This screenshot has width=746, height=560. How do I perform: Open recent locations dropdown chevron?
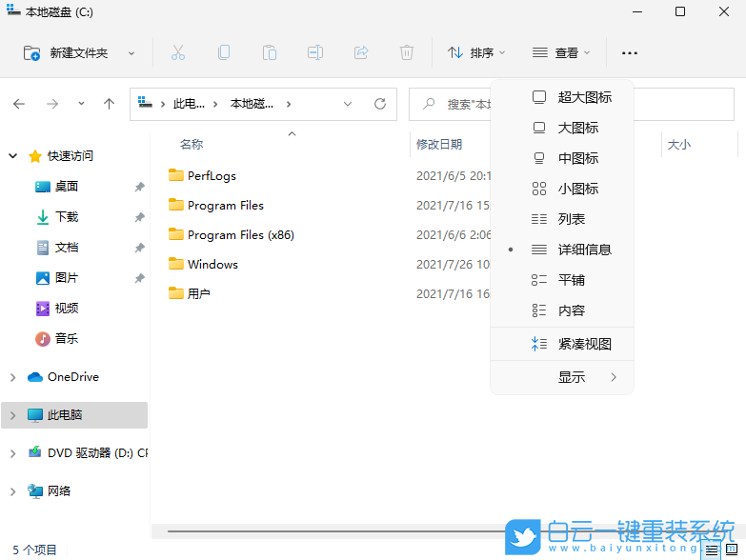[x=81, y=103]
